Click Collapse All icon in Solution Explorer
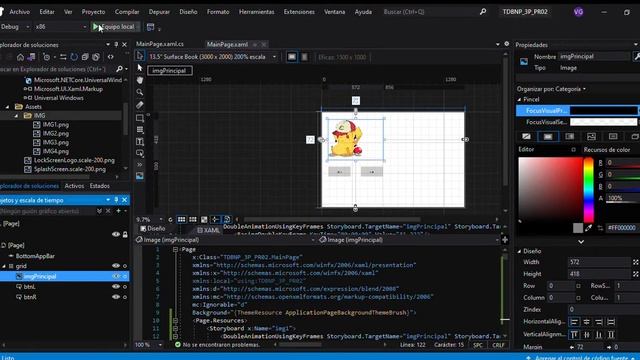The height and width of the screenshot is (360, 640). coord(85,57)
